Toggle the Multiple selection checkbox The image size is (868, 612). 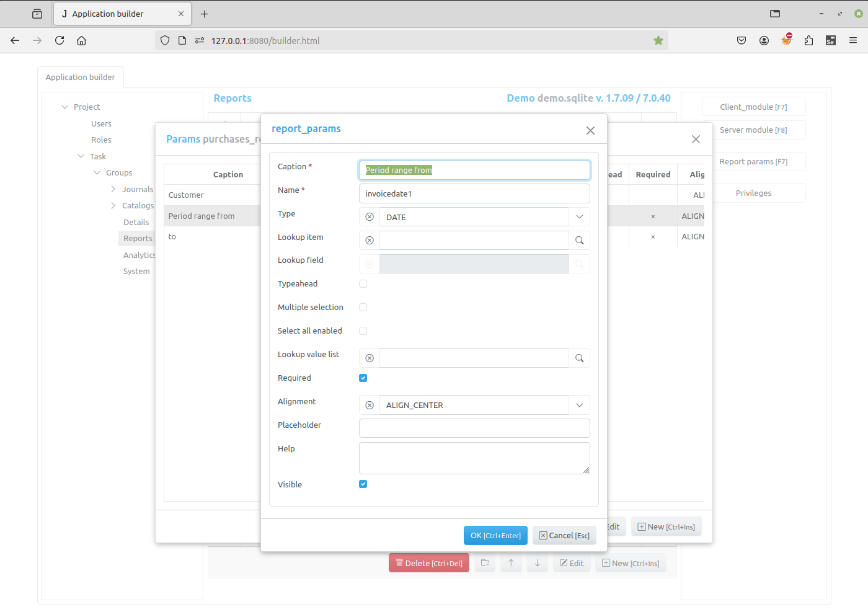click(x=363, y=308)
